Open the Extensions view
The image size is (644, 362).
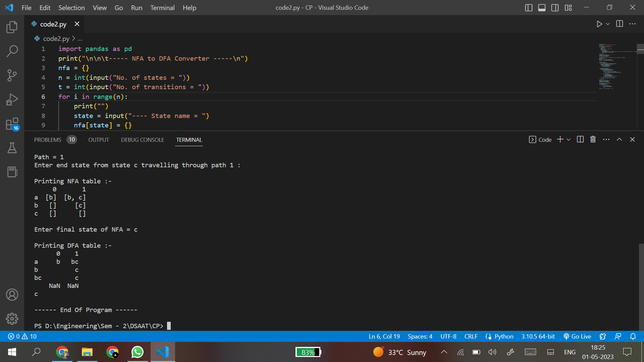[x=12, y=123]
